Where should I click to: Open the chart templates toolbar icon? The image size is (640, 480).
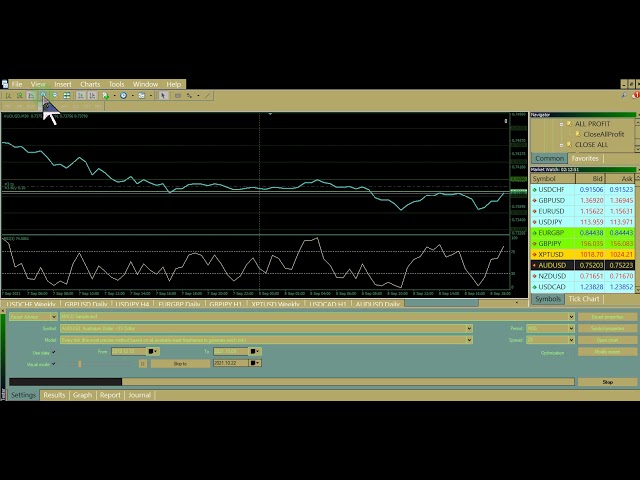pos(142,96)
